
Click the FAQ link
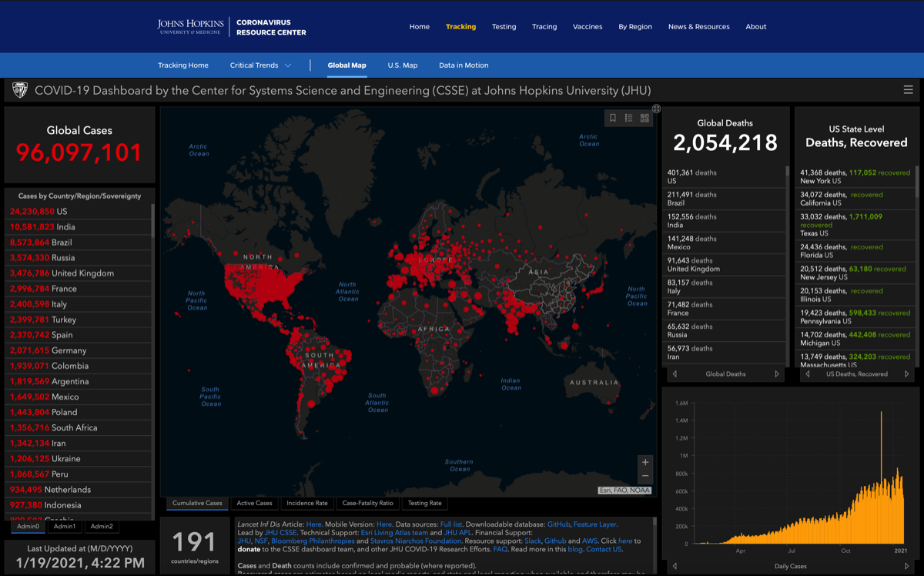[x=500, y=550]
